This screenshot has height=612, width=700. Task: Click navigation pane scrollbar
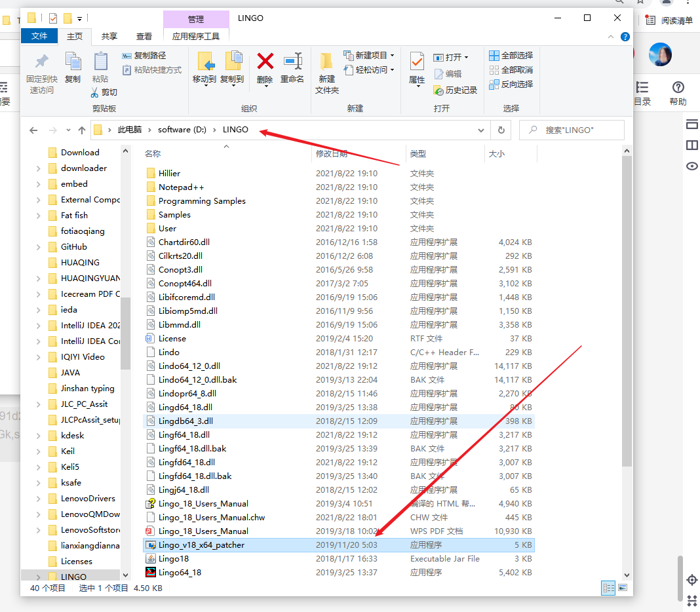tap(125, 333)
